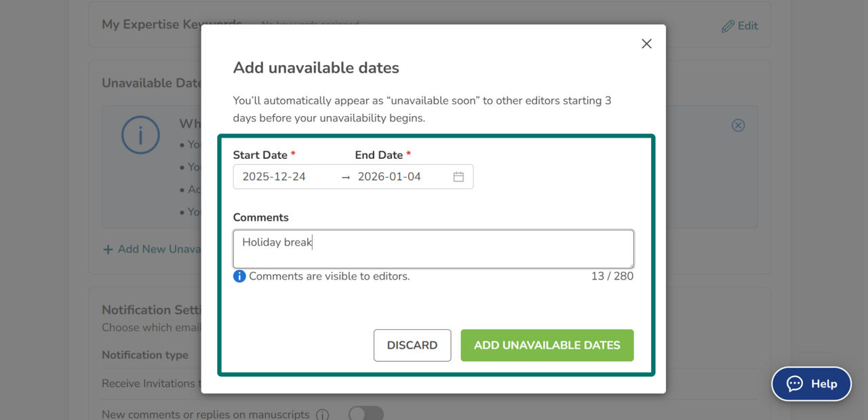Viewport: 868px width, 420px height.
Task: Click the pencil icon next to Edit
Action: 728,26
